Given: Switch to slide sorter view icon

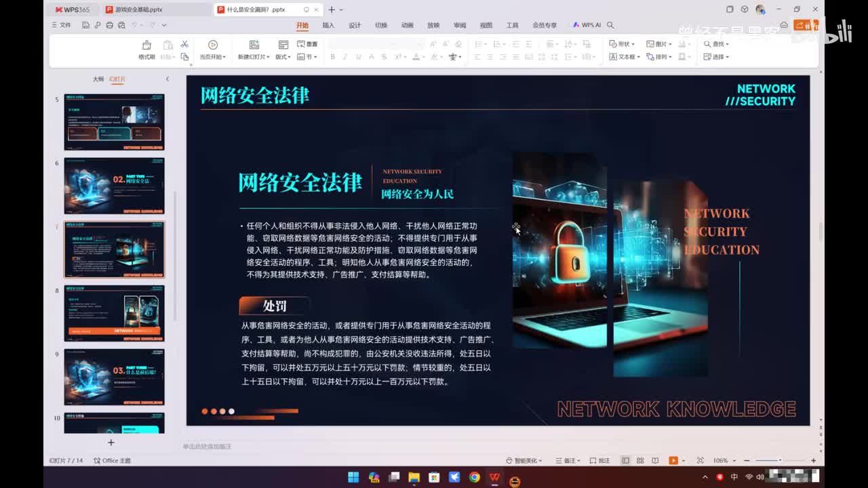Looking at the screenshot, I should click(640, 460).
